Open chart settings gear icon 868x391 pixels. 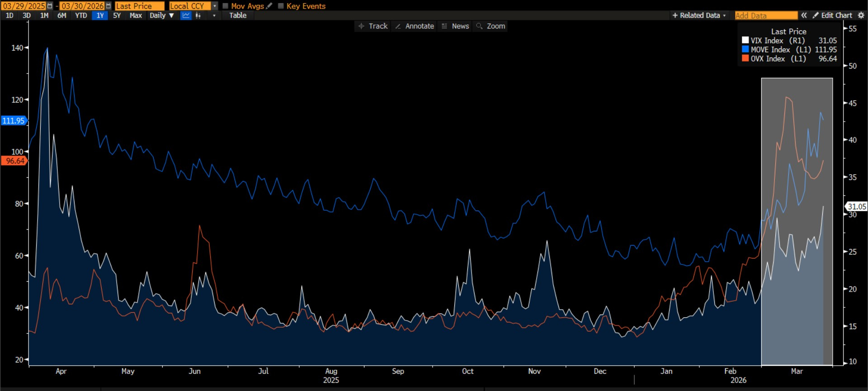coord(861,15)
